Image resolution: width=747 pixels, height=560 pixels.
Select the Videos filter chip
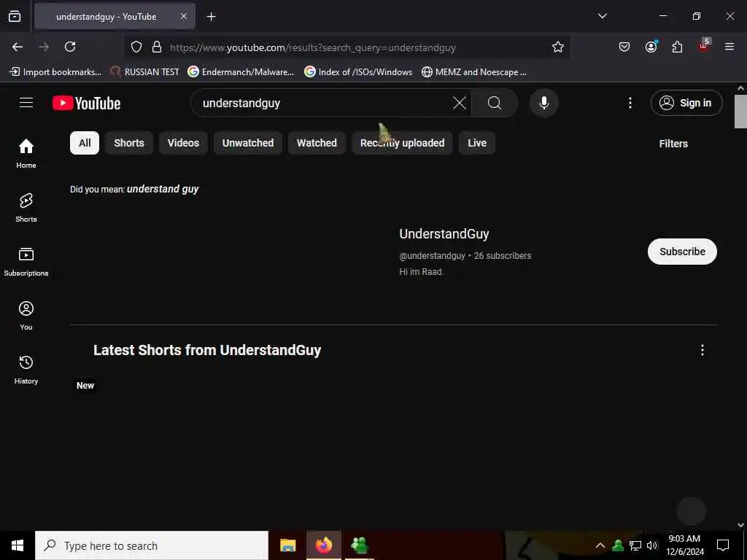[183, 143]
